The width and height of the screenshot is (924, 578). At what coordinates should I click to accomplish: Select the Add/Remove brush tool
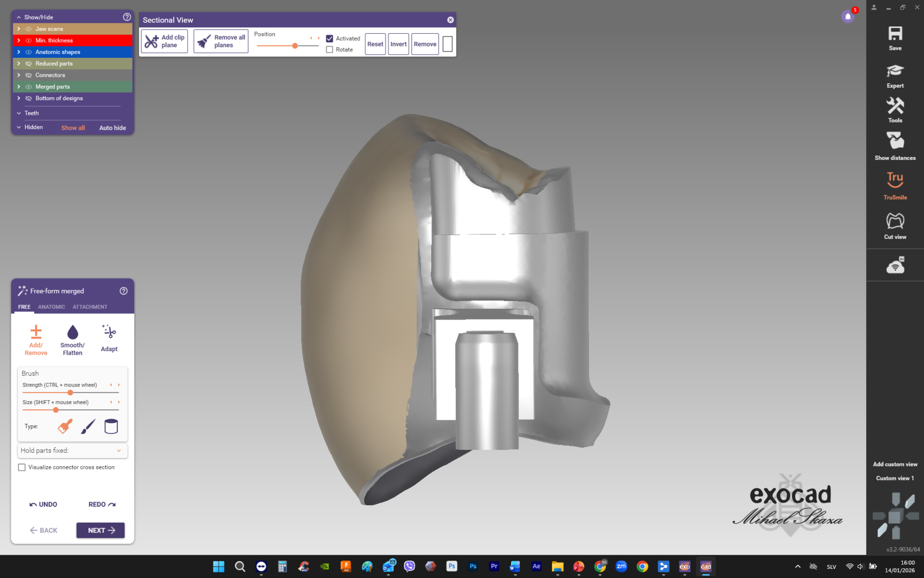tap(36, 339)
